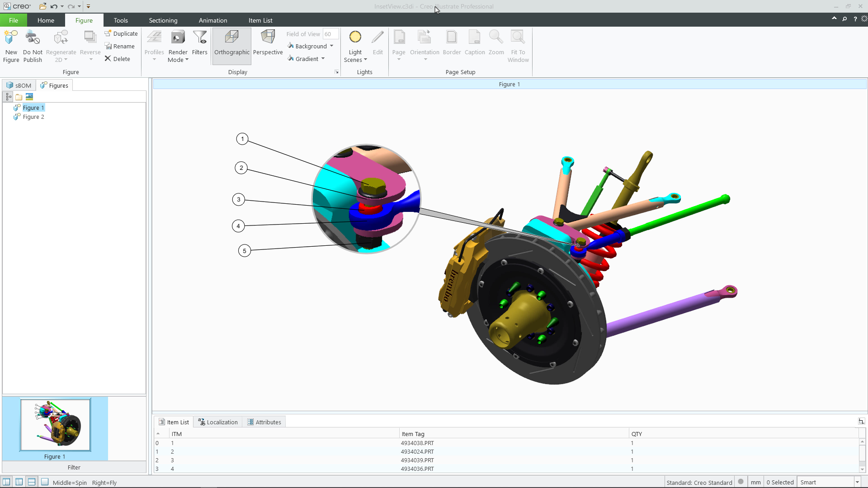Click the Filter bar below thumbnails
The image size is (868, 488).
(x=74, y=468)
